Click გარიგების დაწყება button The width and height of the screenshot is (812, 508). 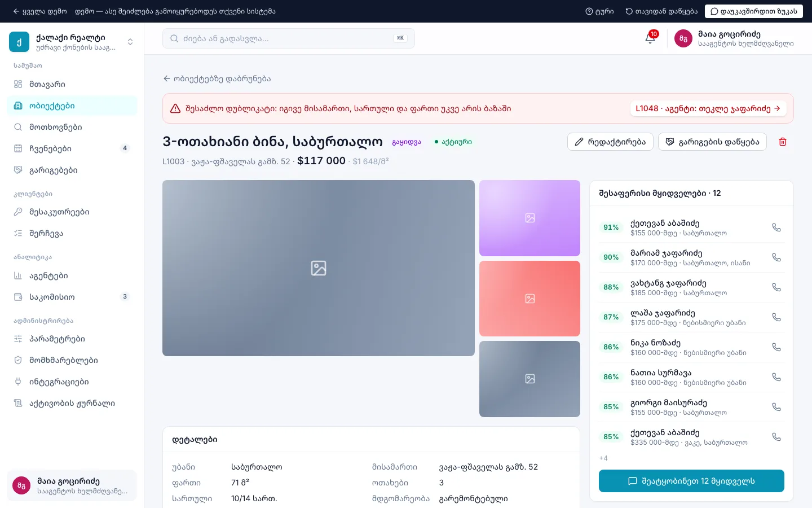[x=712, y=142]
